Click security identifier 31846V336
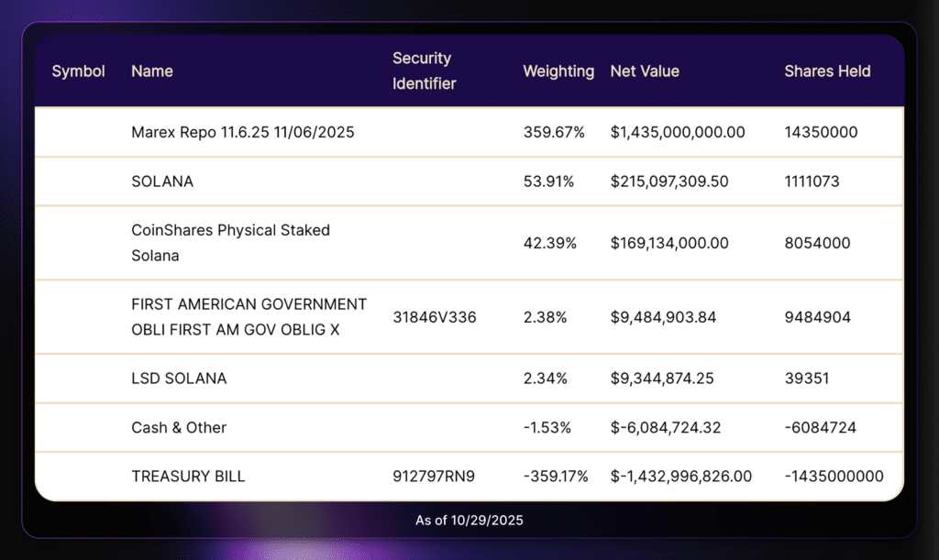 click(434, 317)
